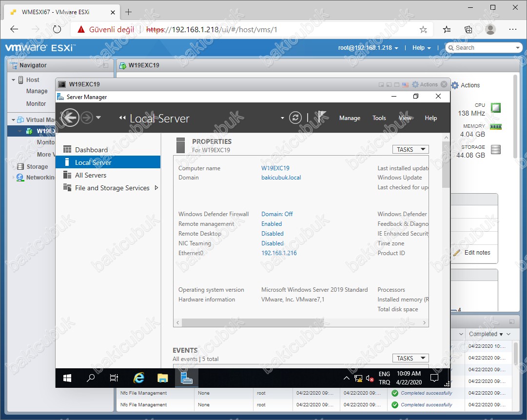The height and width of the screenshot is (420, 527).
Task: Select Dashboard in Server Manager sidebar
Action: (x=108, y=150)
